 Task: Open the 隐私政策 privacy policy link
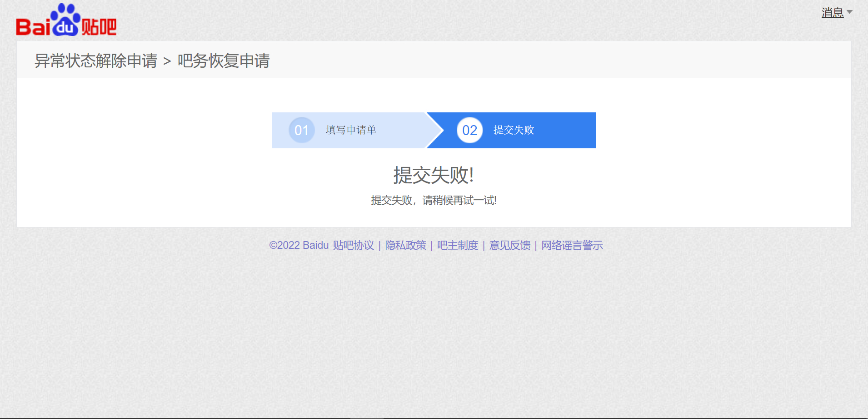pyautogui.click(x=405, y=245)
